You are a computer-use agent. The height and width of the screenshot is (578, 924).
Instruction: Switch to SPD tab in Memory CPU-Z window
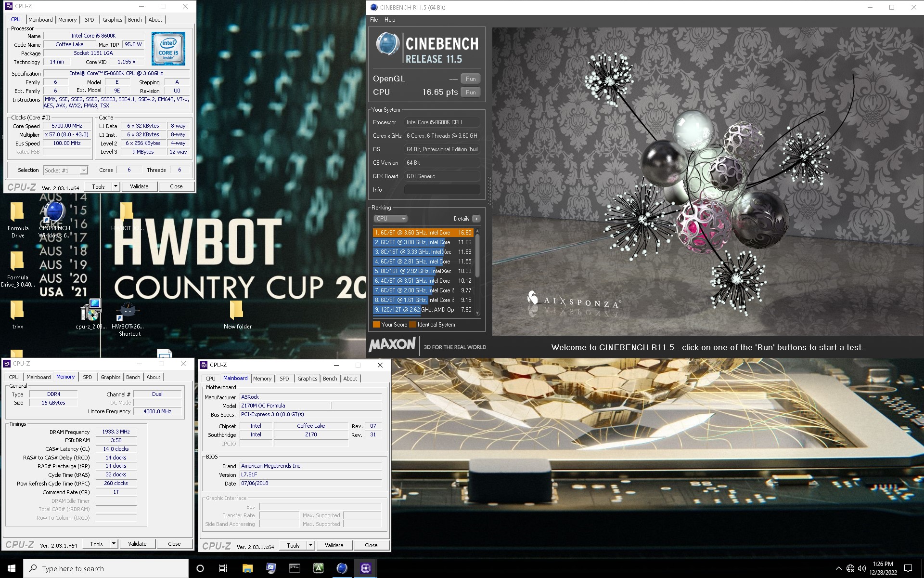point(88,377)
